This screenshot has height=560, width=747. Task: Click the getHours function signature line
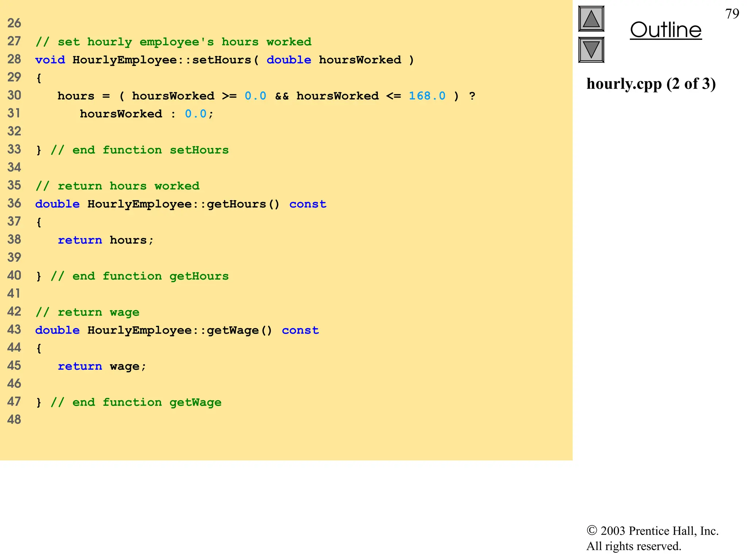(181, 204)
